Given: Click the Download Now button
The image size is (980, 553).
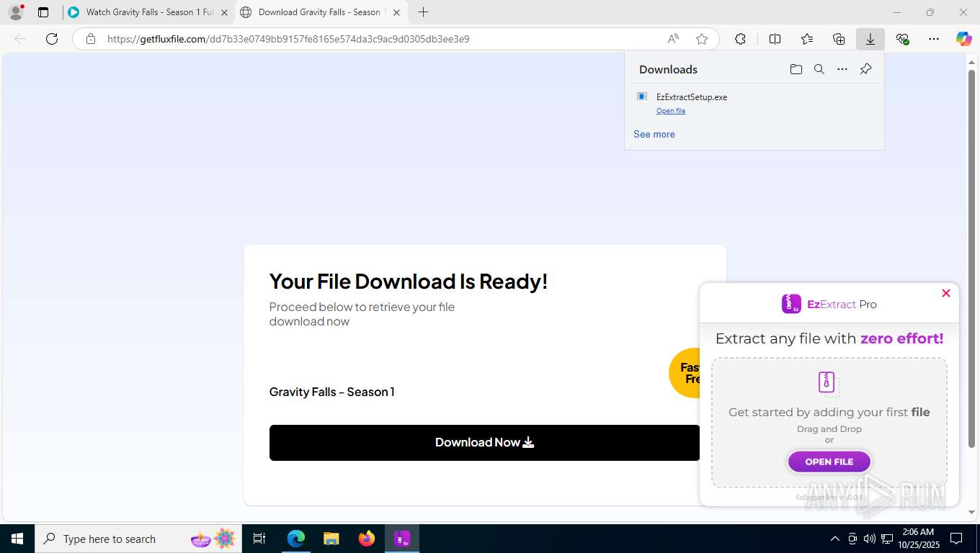Looking at the screenshot, I should click(484, 443).
